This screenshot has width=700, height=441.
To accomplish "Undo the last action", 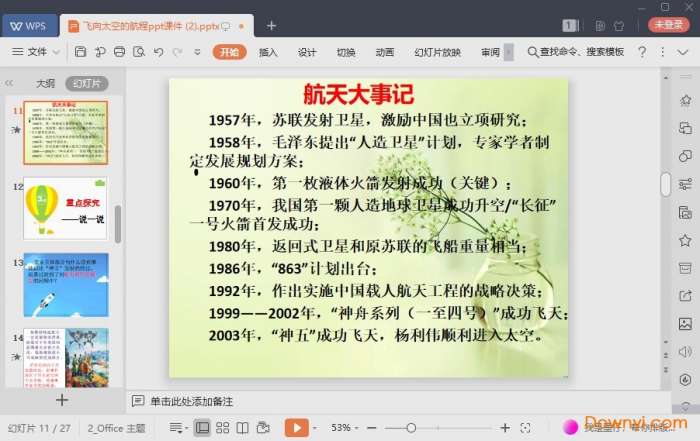I will coord(158,52).
